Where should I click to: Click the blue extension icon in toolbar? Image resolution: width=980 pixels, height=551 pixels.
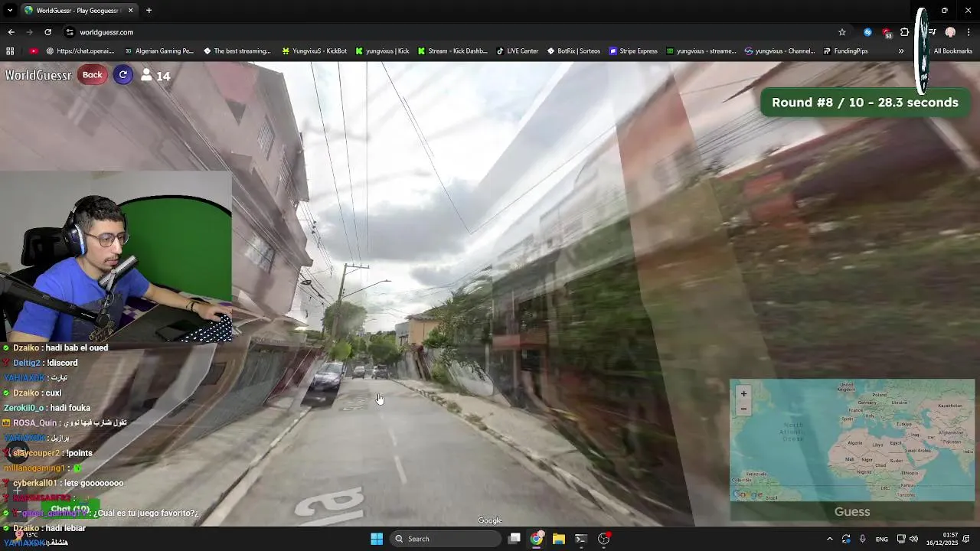click(x=867, y=32)
